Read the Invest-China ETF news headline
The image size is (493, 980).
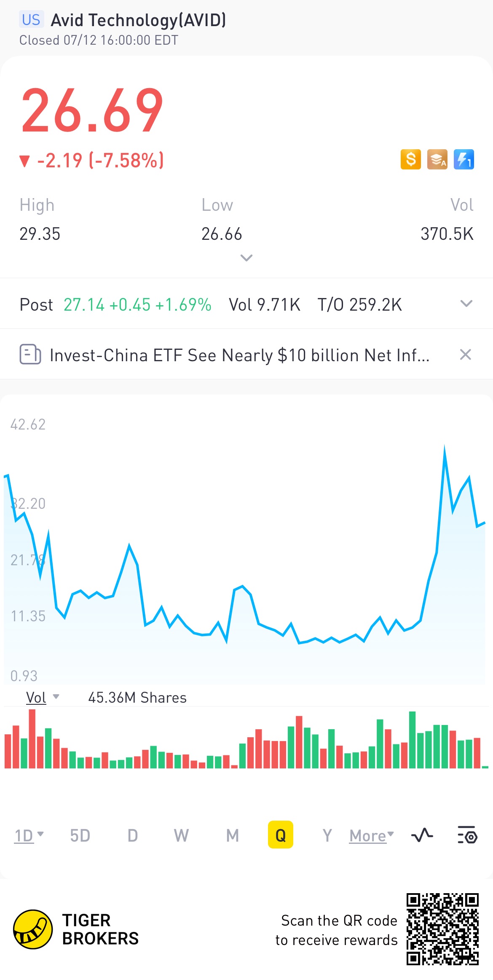(x=239, y=355)
